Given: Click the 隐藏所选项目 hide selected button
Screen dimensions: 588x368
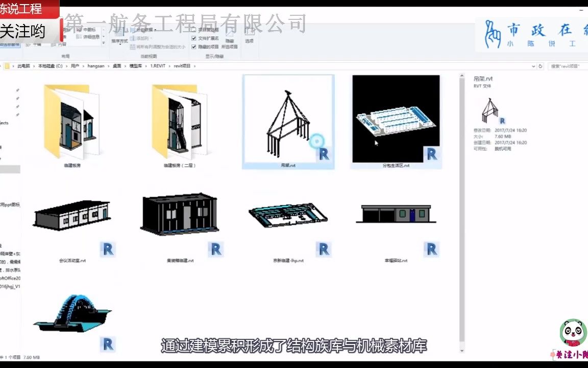Looking at the screenshot, I should point(230,39).
